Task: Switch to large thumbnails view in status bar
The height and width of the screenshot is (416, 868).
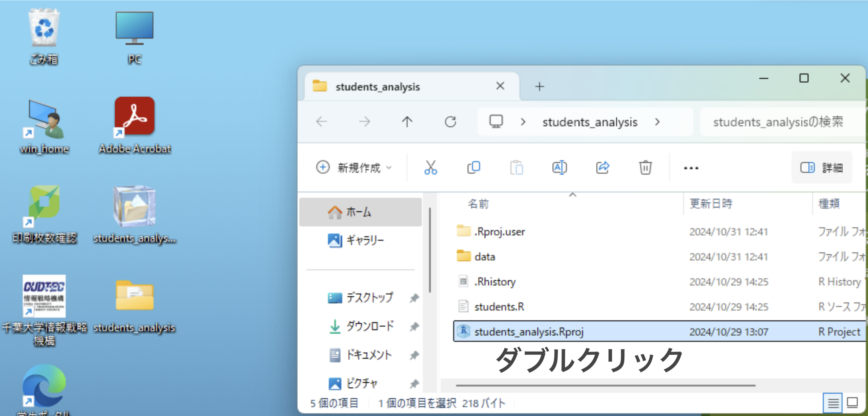Action: (x=852, y=403)
